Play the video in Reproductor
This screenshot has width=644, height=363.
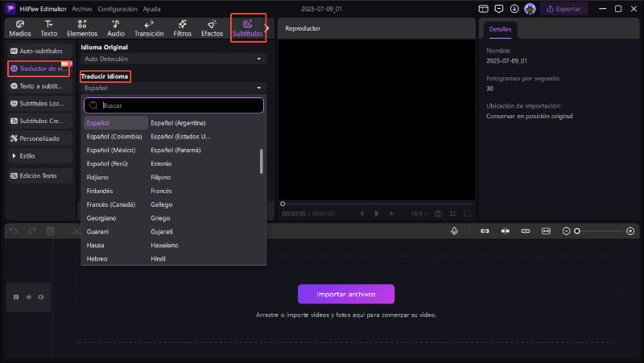pos(376,213)
